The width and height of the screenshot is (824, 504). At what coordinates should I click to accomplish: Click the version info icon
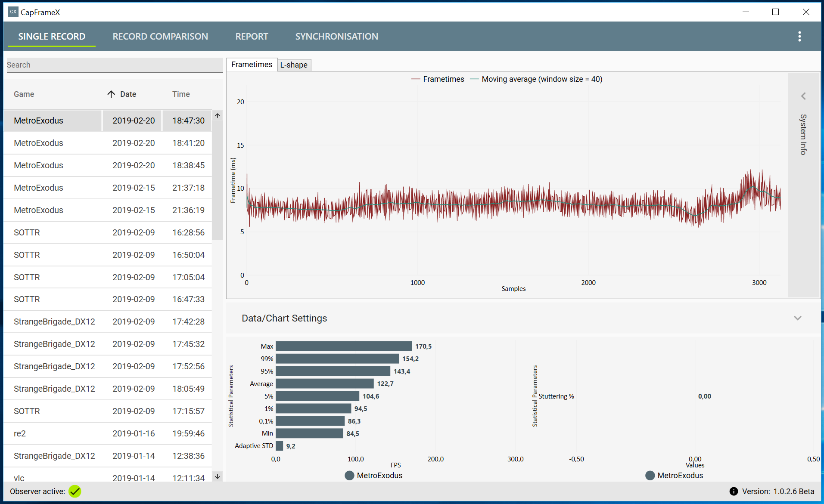[734, 492]
